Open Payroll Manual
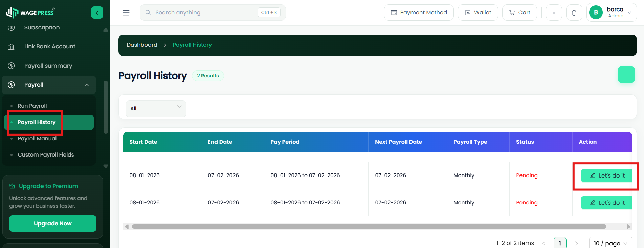This screenshot has width=644, height=248. [x=37, y=139]
